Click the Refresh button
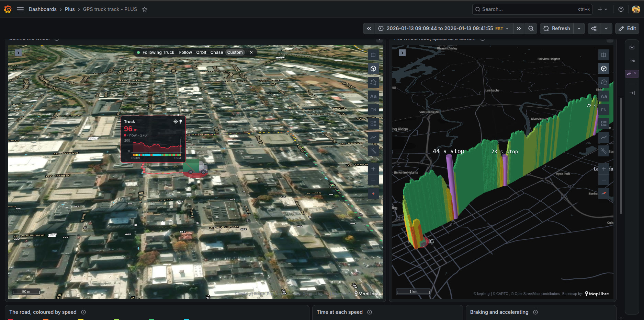 click(x=557, y=28)
